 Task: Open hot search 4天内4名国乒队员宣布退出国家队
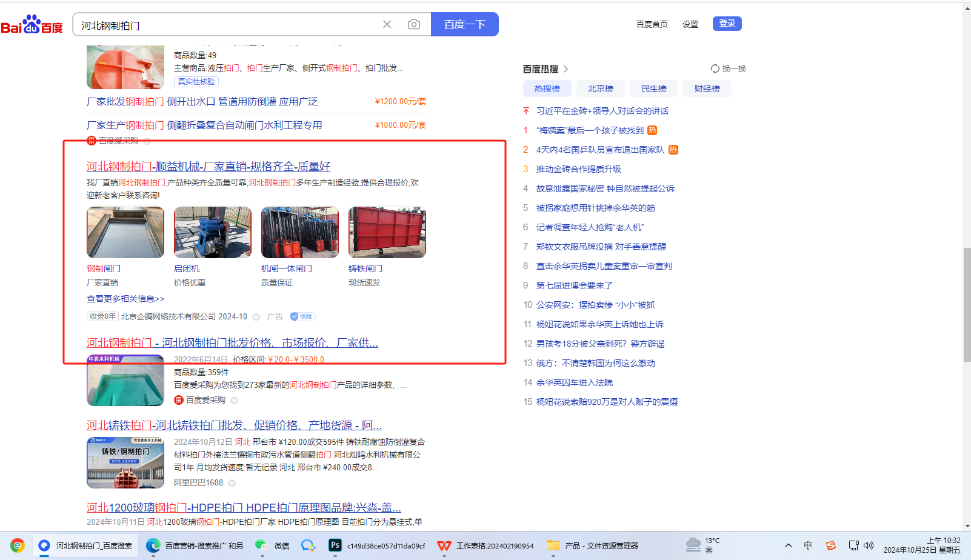point(600,150)
